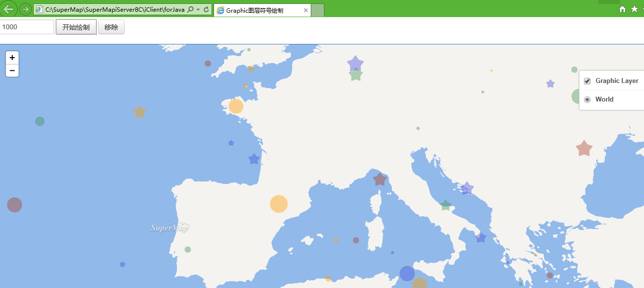Click the 开始绘制 button
The height and width of the screenshot is (288, 644).
76,27
